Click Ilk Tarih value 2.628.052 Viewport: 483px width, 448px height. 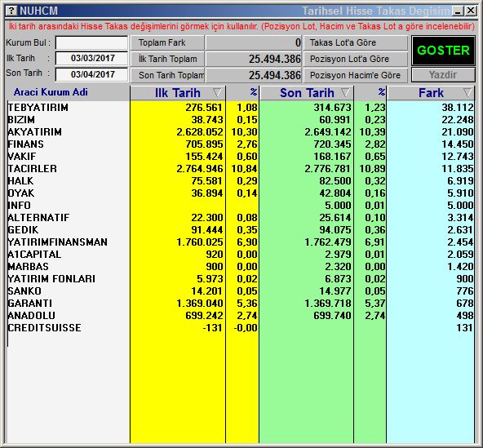[x=199, y=132]
